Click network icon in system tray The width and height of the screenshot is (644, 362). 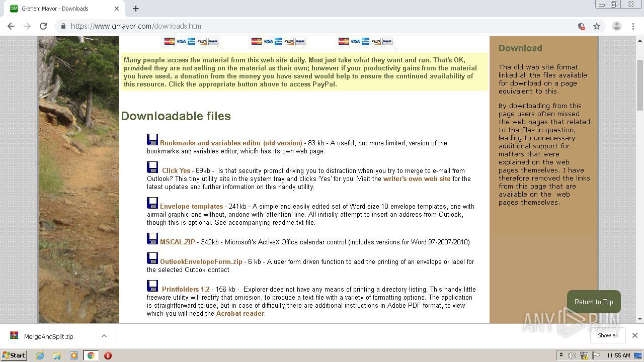584,355
